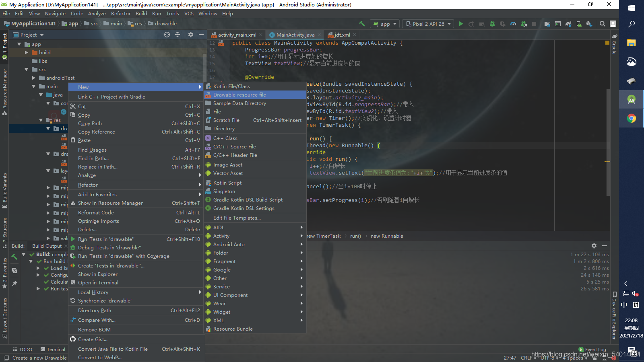Collapse the app folder in tree

(19, 44)
